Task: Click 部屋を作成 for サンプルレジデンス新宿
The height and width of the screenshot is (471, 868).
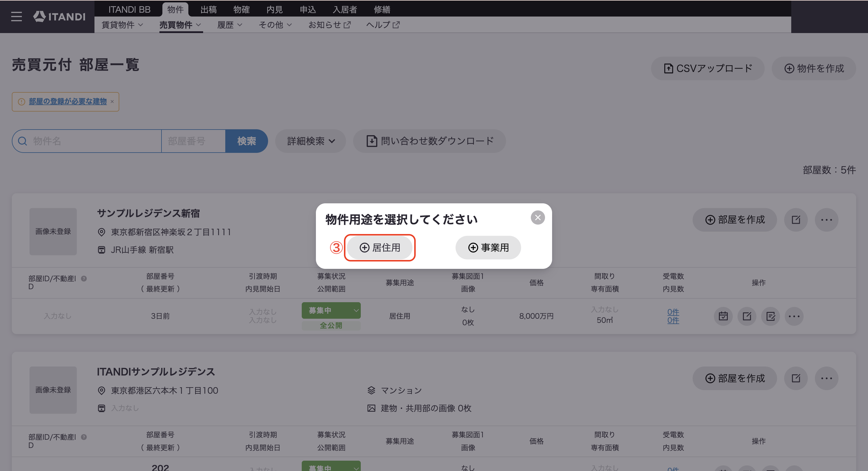Action: (x=735, y=220)
